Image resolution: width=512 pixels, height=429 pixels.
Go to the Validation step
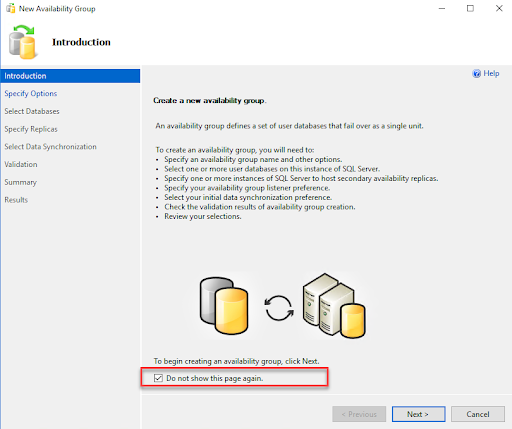pyautogui.click(x=21, y=164)
